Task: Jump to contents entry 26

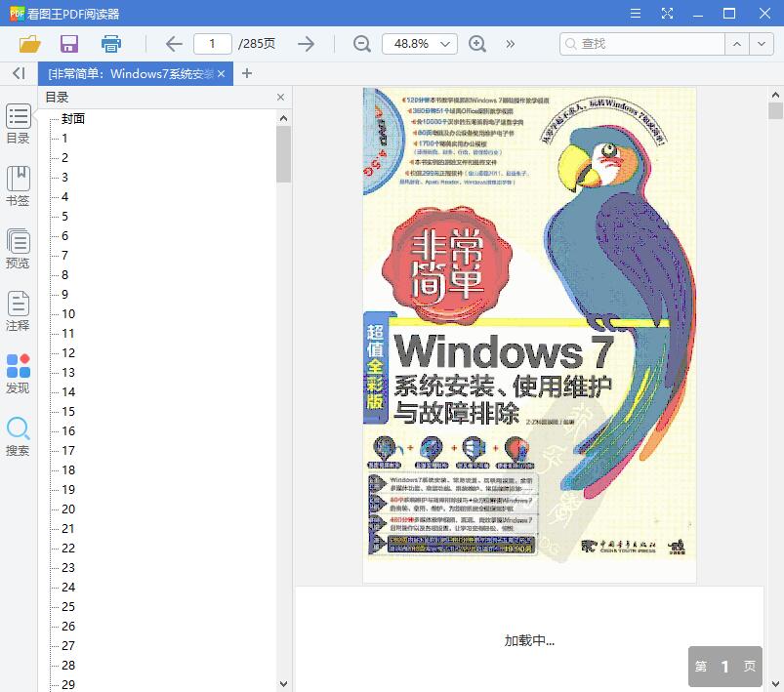Action: [x=68, y=626]
